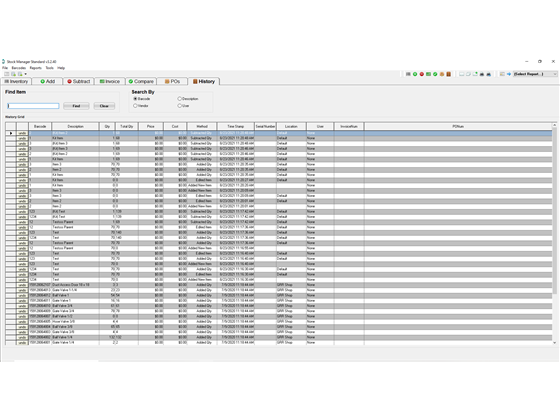Screen dimensions: 560x420
Task: Select the Description search radio button
Action: click(x=179, y=99)
